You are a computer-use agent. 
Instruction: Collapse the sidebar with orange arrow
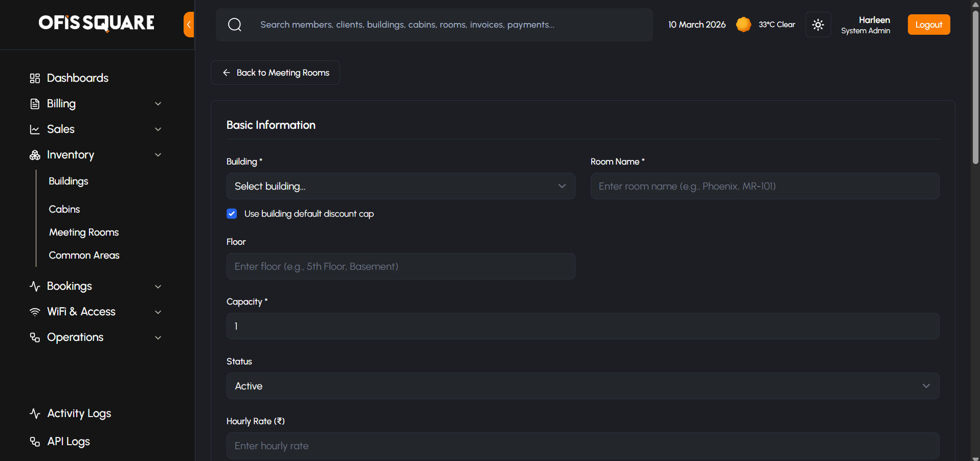click(189, 25)
